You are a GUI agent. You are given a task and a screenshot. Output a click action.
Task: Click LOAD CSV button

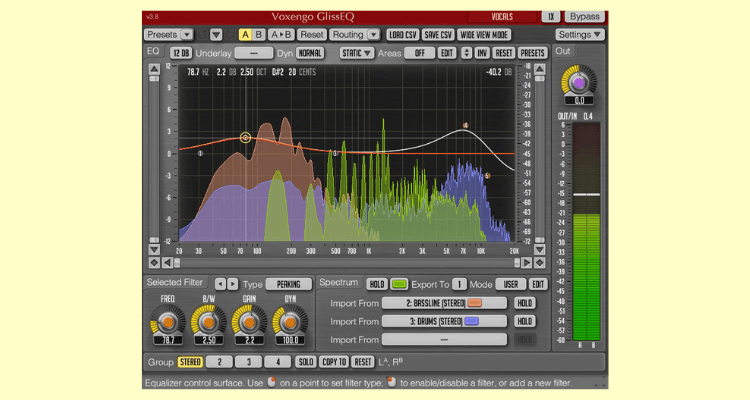[x=403, y=34]
